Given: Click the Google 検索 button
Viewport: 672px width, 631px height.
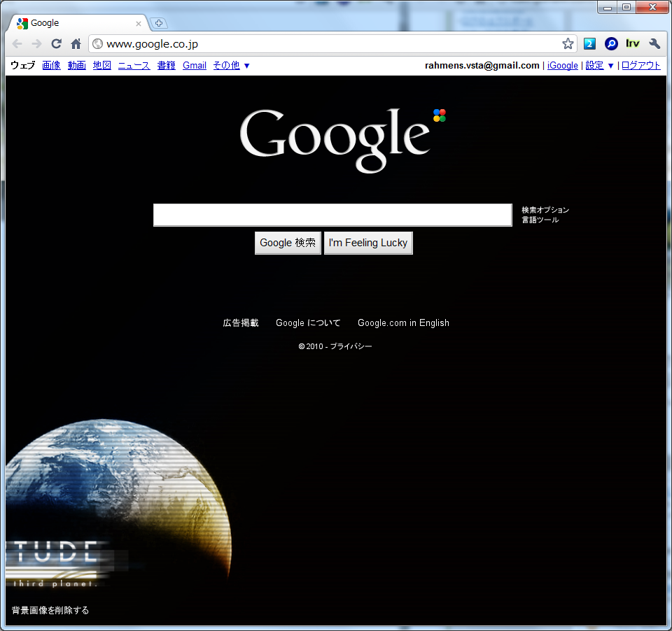Looking at the screenshot, I should click(x=288, y=243).
